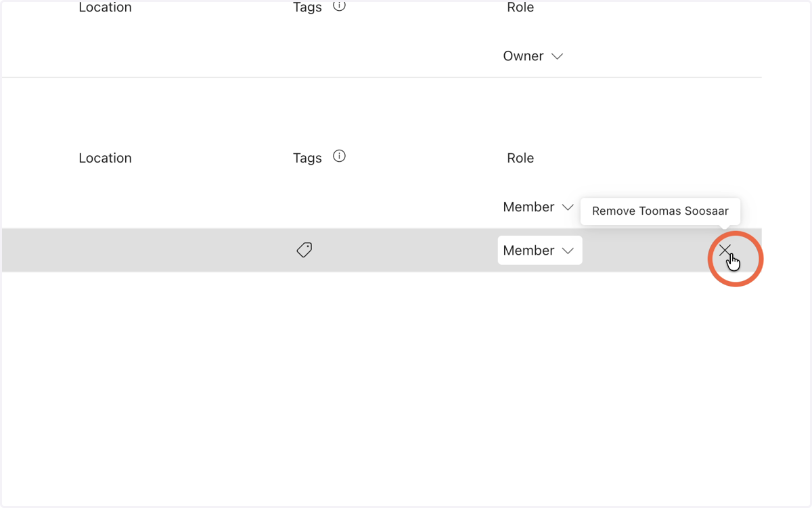The width and height of the screenshot is (812, 508).
Task: Click the Tags info icon in the top header
Action: point(340,6)
